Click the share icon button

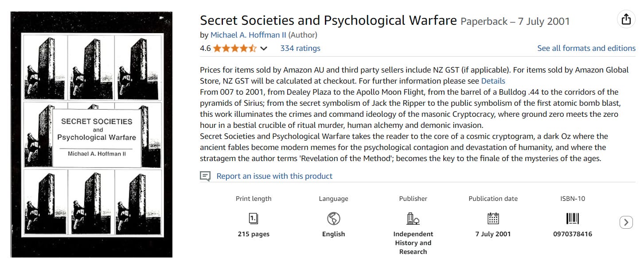626,19
